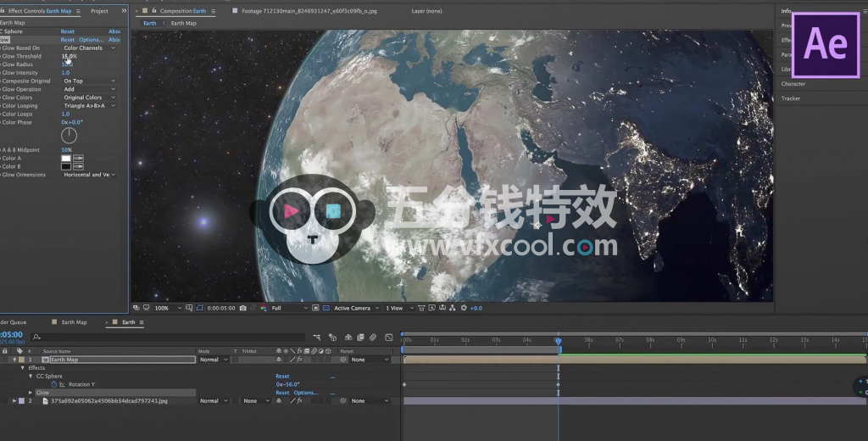Open the Tracker panel
This screenshot has width=868, height=441.
click(791, 98)
